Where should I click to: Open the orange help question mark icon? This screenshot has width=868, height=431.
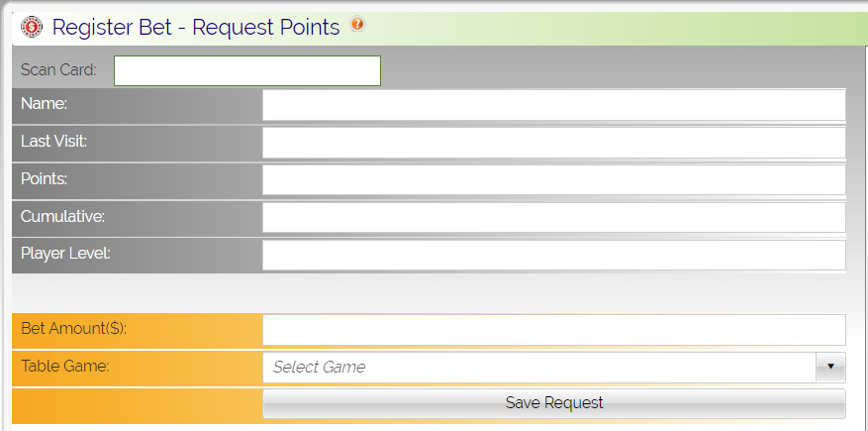(x=357, y=24)
